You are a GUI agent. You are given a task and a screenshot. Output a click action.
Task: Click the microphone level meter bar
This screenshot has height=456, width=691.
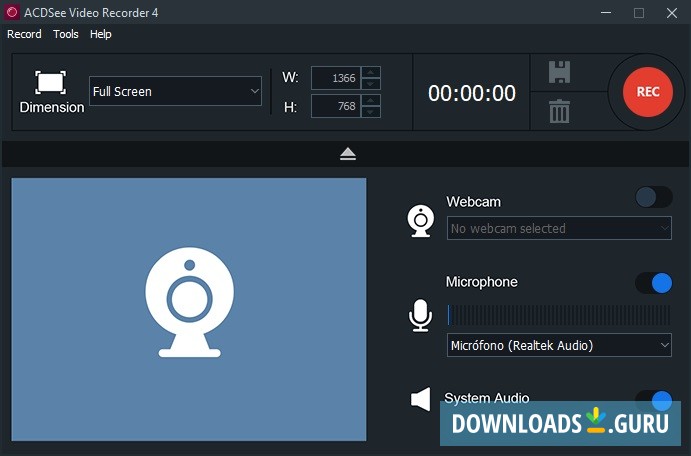point(559,315)
